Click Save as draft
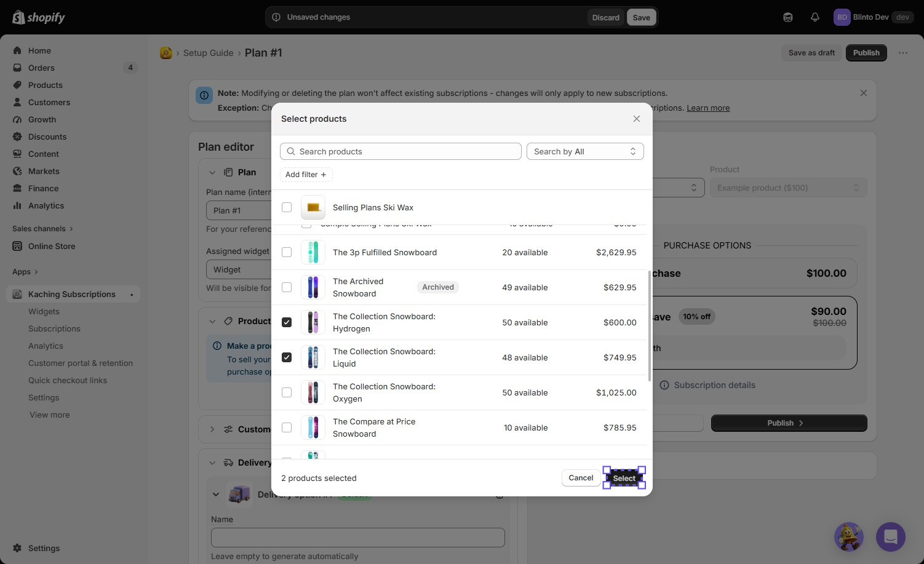This screenshot has width=924, height=564. pos(811,53)
